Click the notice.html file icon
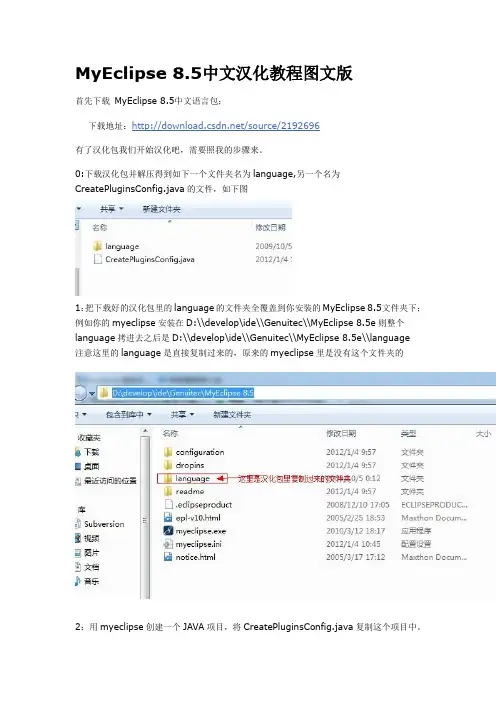This screenshot has width=496, height=702. coord(168,557)
